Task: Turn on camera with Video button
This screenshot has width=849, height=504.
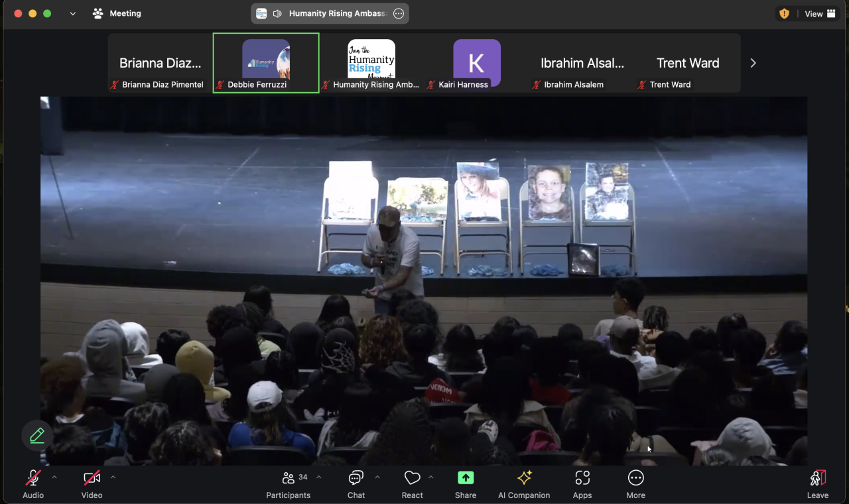Action: (x=92, y=484)
